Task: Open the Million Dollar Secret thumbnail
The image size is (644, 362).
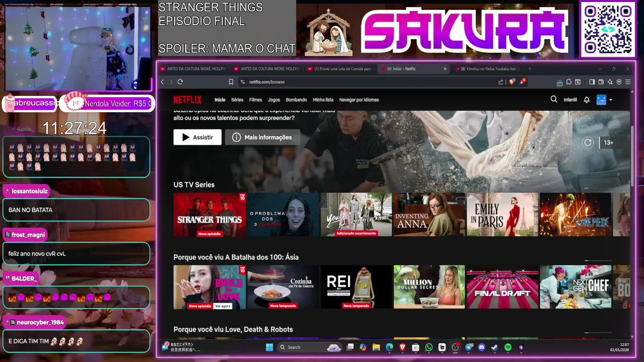Action: coord(429,287)
